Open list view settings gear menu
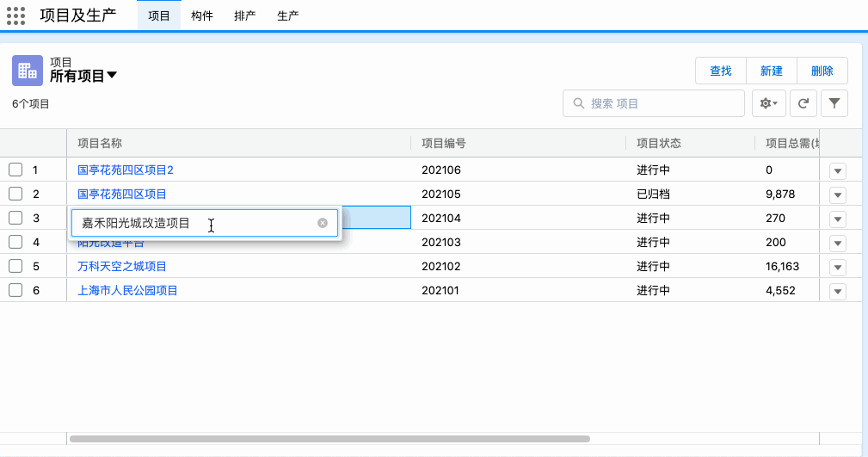Screen dimensions: 868x457 point(768,103)
